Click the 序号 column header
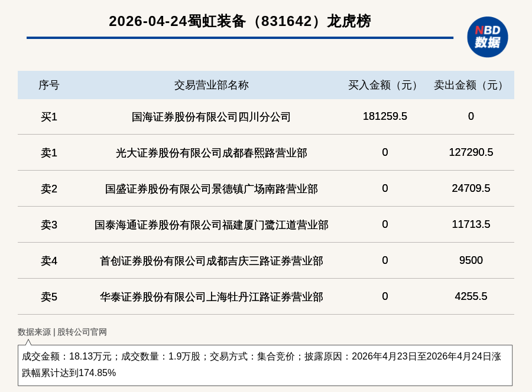 click(49, 85)
